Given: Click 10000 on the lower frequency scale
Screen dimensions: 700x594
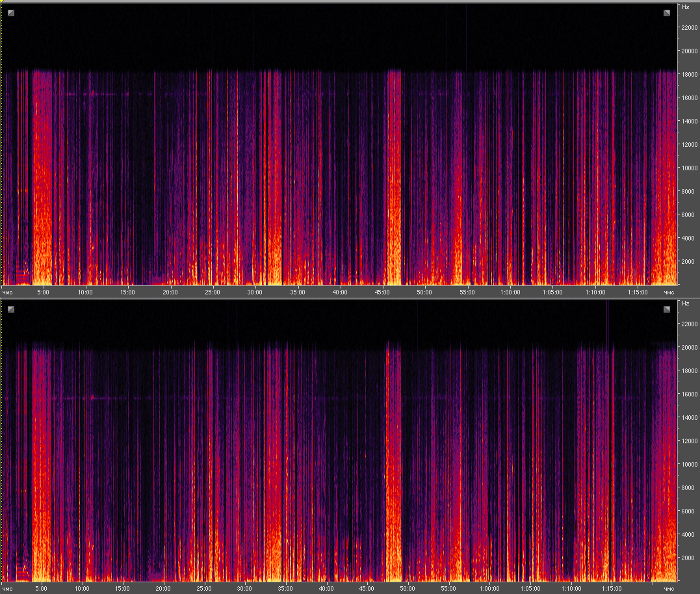Looking at the screenshot, I should (690, 465).
